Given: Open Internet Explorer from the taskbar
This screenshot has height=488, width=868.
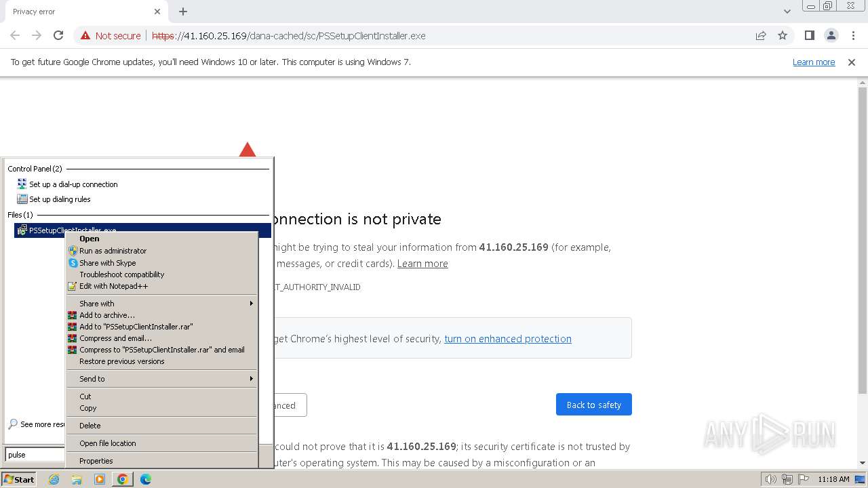Looking at the screenshot, I should [x=54, y=479].
